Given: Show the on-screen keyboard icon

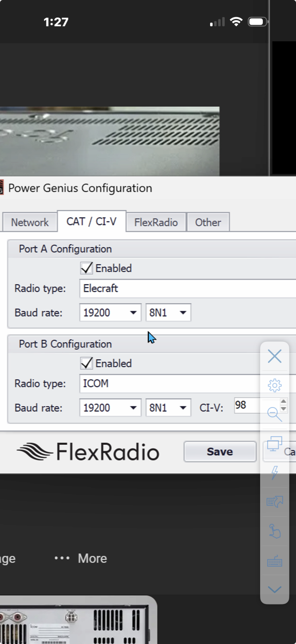Looking at the screenshot, I should tap(274, 561).
